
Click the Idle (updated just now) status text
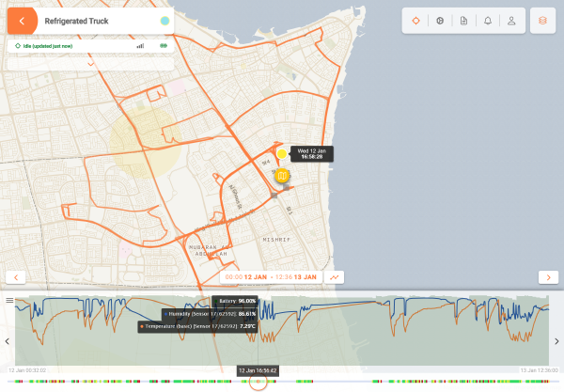48,46
